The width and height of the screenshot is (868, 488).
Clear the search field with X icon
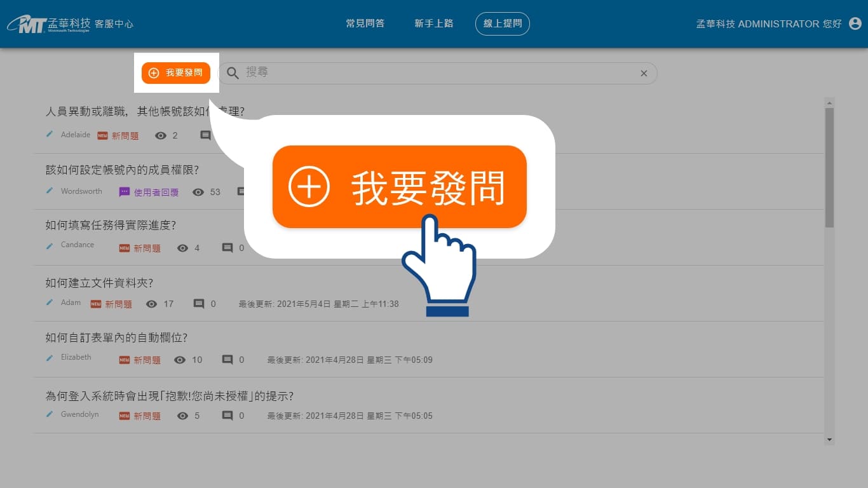click(644, 74)
